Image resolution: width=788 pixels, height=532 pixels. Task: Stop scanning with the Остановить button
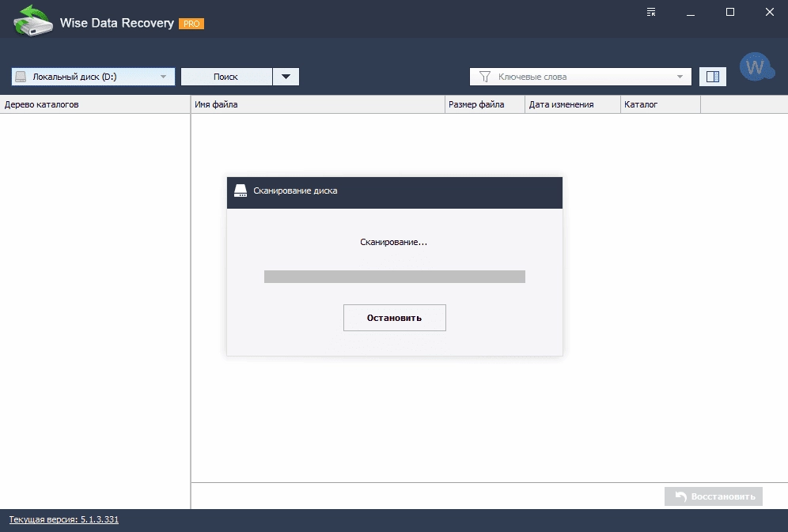coord(395,318)
